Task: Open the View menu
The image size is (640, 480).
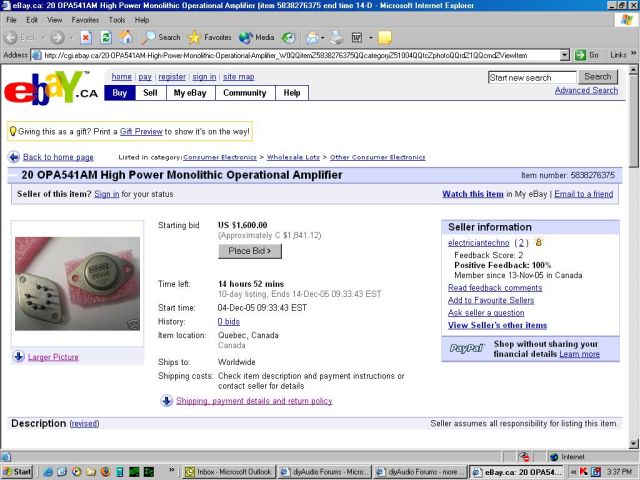Action: click(x=54, y=20)
